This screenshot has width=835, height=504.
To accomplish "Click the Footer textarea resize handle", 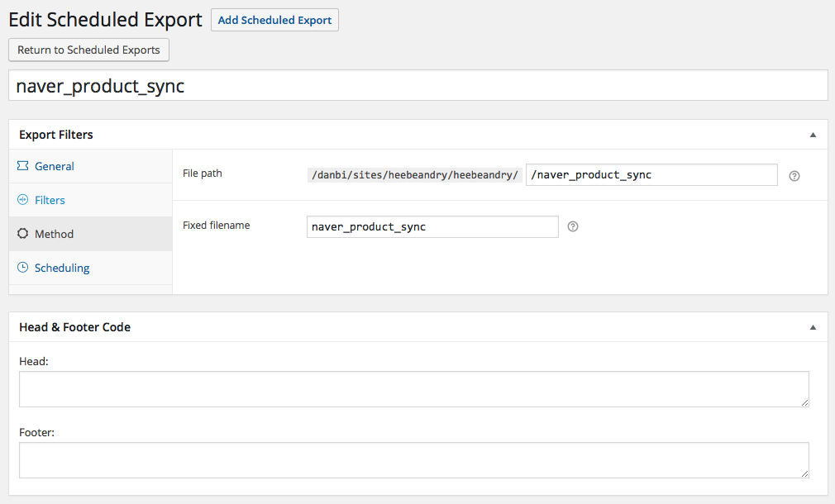I will point(804,473).
